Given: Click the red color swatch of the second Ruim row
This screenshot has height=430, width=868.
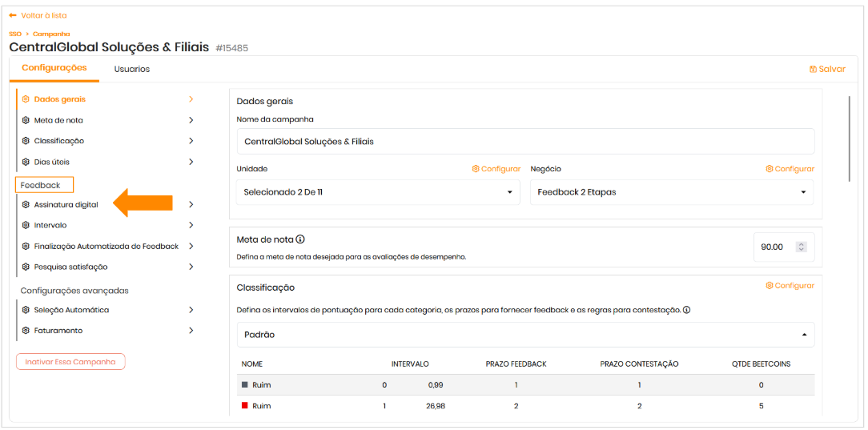Looking at the screenshot, I should [245, 406].
